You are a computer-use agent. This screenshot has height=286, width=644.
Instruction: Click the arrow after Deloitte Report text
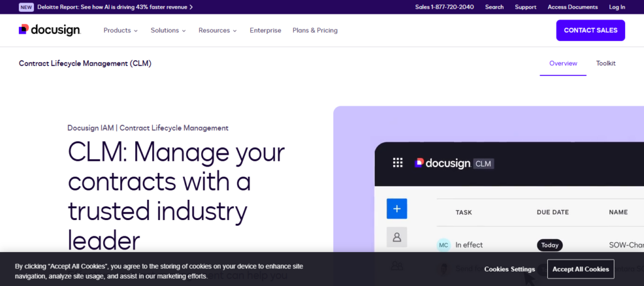click(191, 7)
